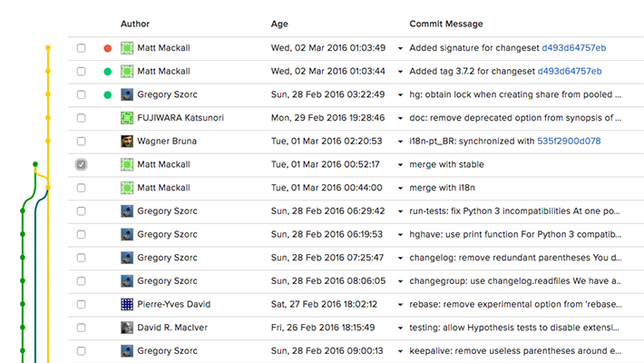This screenshot has height=363, width=644.
Task: Uncheck the 'merge with stable' commit checkbox
Action: (x=82, y=164)
